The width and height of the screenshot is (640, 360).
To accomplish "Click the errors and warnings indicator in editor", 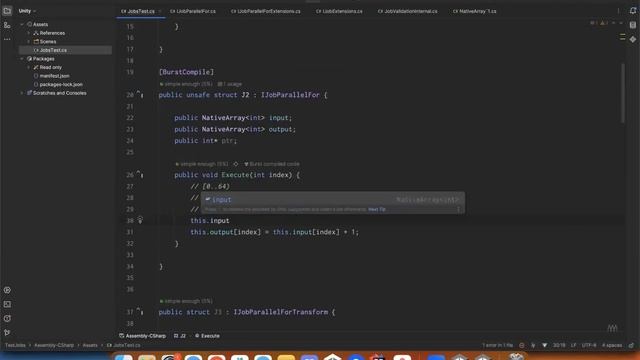I will [x=599, y=23].
